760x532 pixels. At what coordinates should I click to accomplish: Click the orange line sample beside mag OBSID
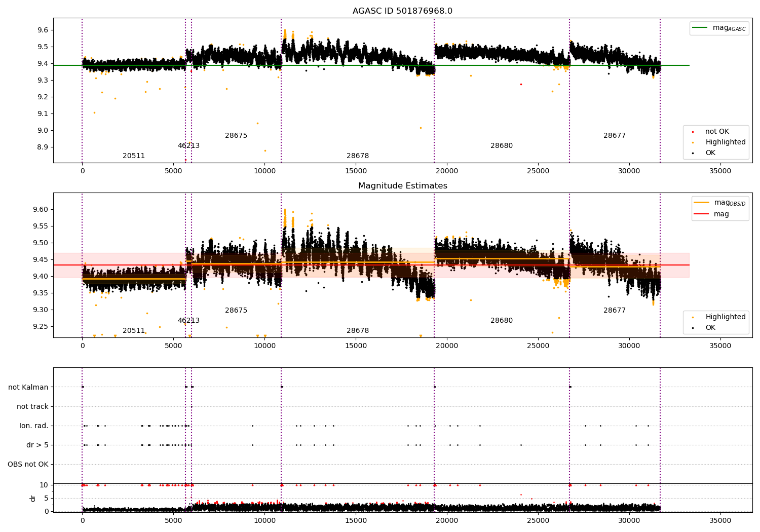point(702,203)
